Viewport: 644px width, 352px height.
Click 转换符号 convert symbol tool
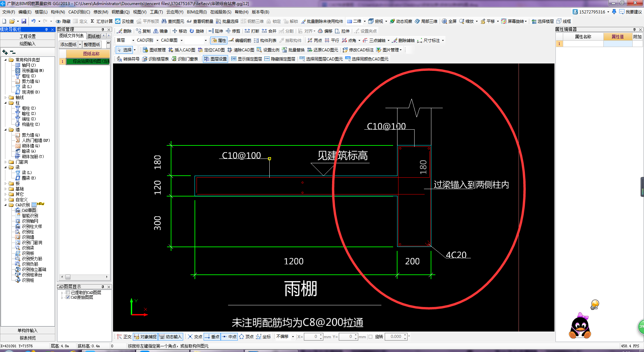point(128,59)
